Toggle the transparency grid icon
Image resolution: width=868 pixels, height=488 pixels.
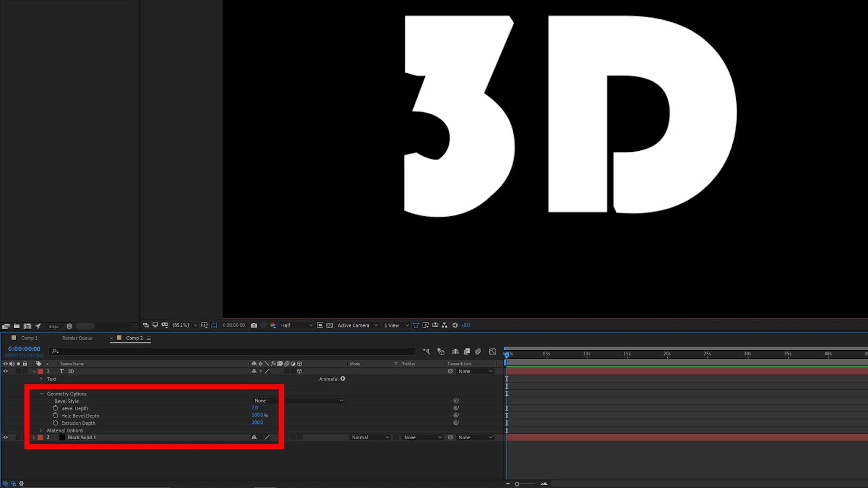point(330,325)
